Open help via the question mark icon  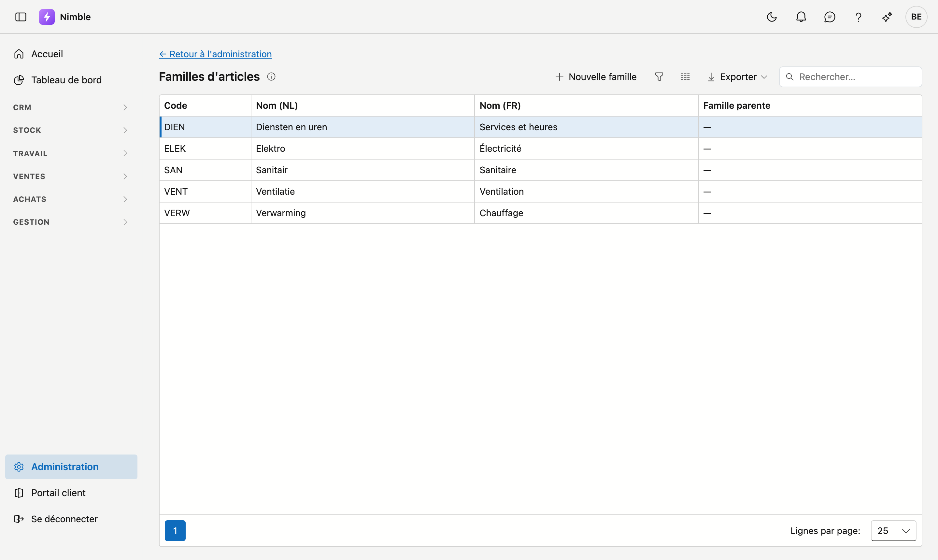coord(858,17)
